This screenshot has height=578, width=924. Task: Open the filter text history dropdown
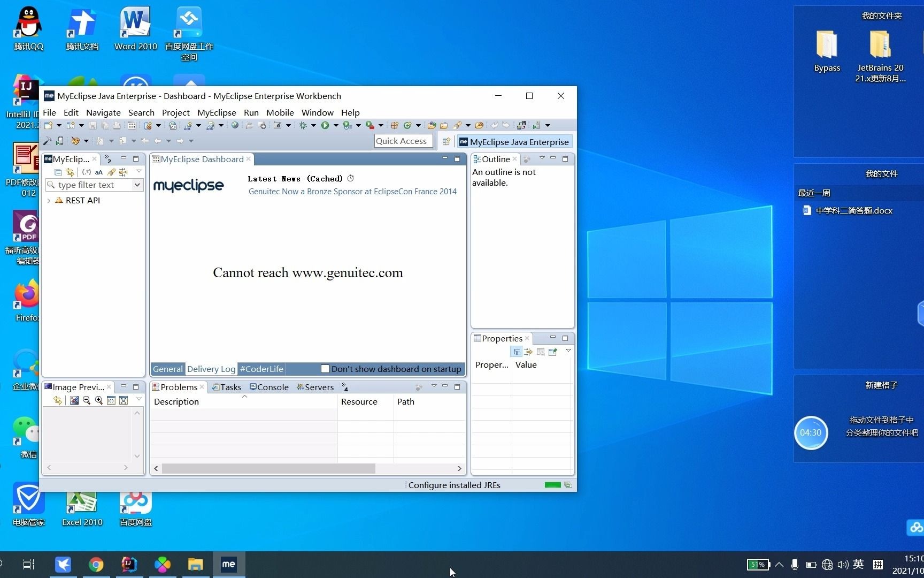137,185
